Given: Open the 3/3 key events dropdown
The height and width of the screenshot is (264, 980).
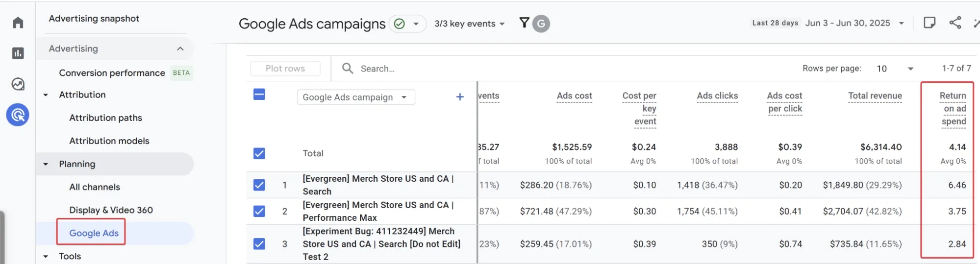Looking at the screenshot, I should pyautogui.click(x=469, y=24).
